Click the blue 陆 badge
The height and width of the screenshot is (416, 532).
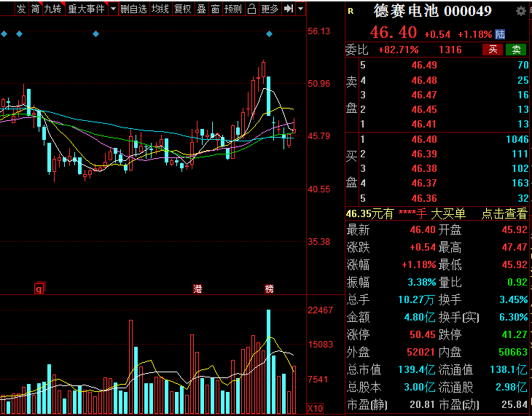click(500, 34)
